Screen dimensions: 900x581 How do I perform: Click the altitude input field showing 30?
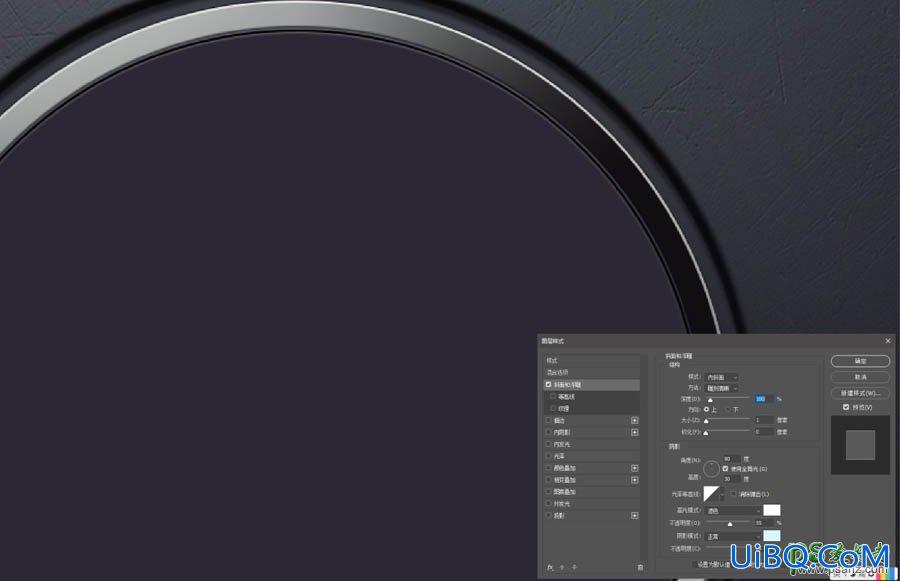pos(731,479)
